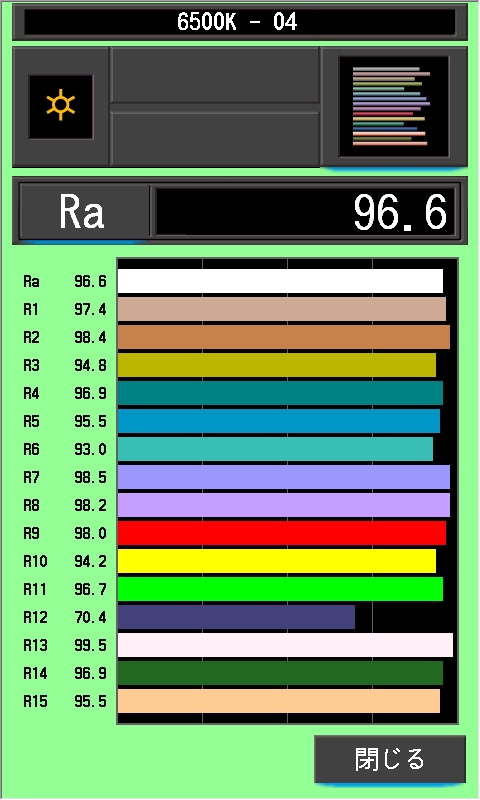Select the R1 label
Viewport: 480px width, 800px height.
31,310
